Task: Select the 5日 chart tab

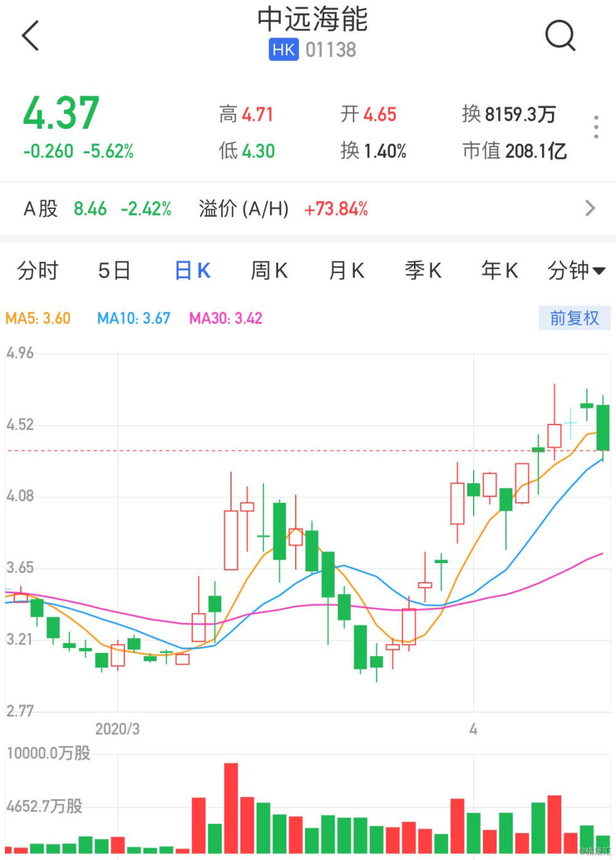Action: 115,270
